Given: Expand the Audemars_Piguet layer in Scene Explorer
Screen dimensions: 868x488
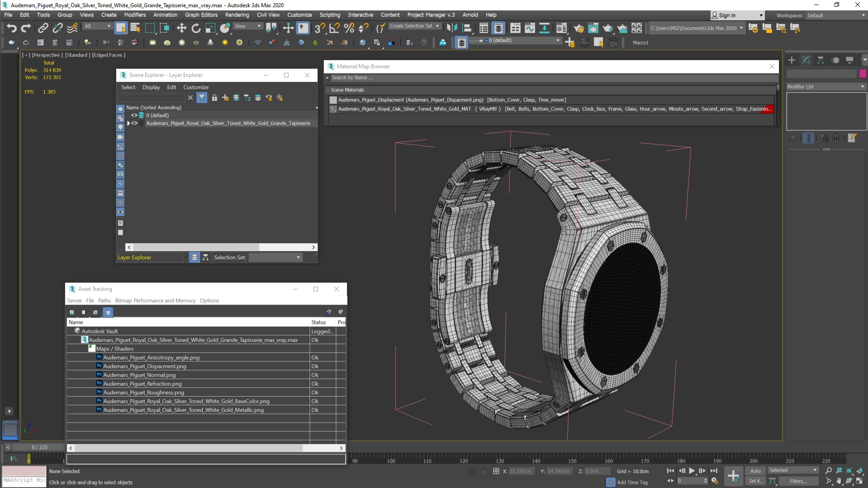Looking at the screenshot, I should [128, 123].
